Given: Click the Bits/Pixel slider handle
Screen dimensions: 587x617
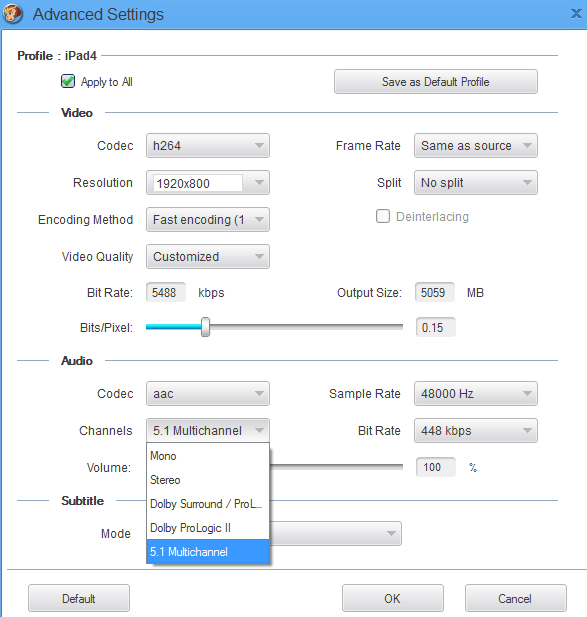Looking at the screenshot, I should tap(205, 327).
